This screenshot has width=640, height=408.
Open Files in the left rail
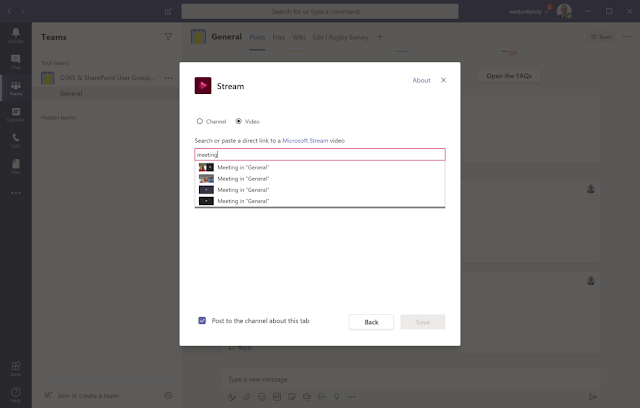pyautogui.click(x=16, y=166)
